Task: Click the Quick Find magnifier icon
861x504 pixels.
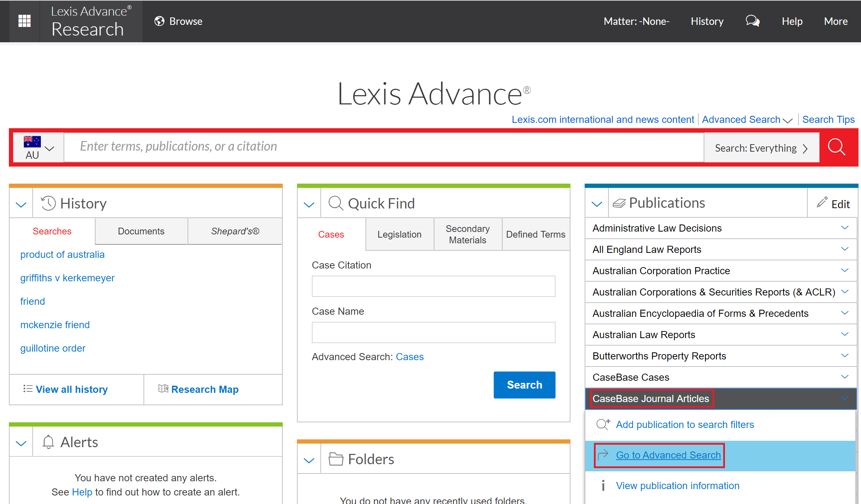Action: coord(336,204)
